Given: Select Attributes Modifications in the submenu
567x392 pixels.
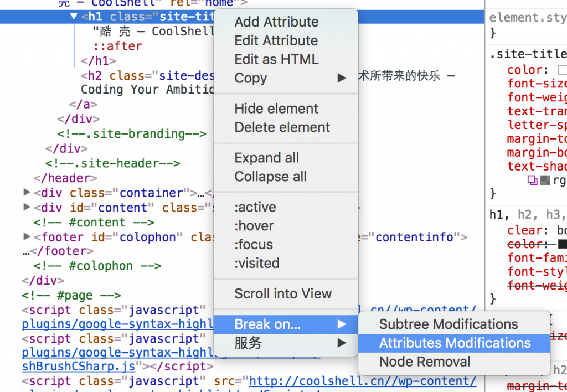Looking at the screenshot, I should [x=454, y=343].
